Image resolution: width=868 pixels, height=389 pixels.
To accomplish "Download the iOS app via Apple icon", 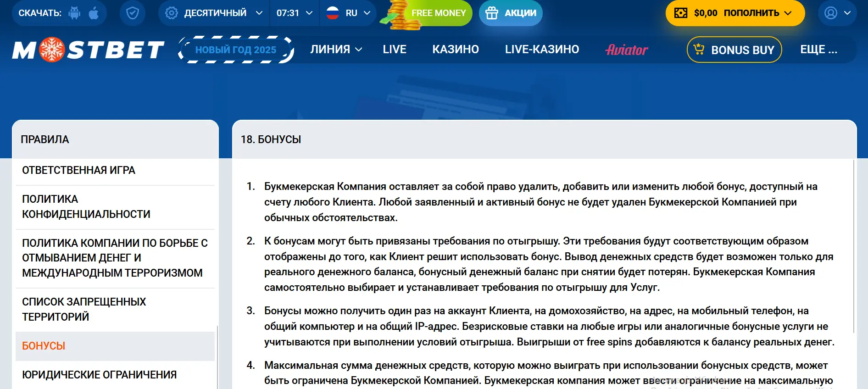I will (94, 13).
